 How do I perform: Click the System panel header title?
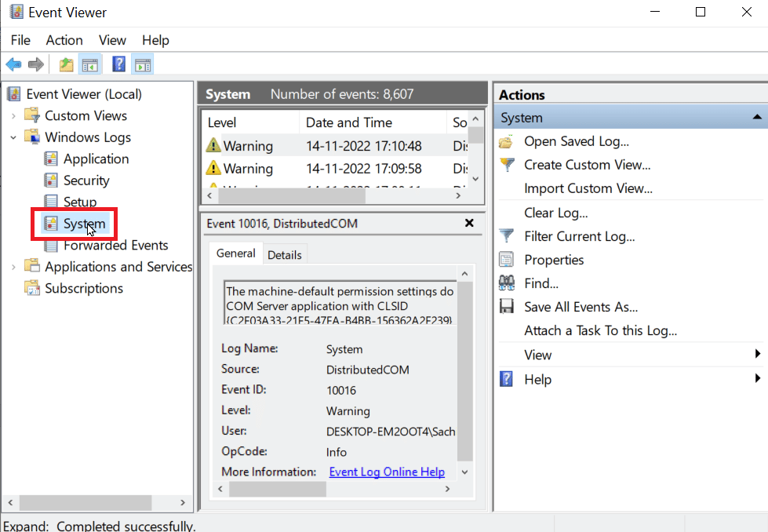click(227, 94)
